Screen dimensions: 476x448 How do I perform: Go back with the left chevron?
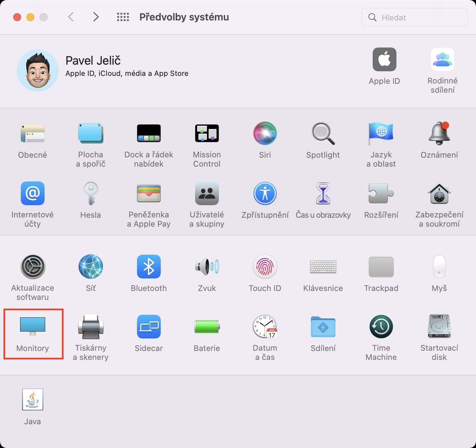[71, 17]
